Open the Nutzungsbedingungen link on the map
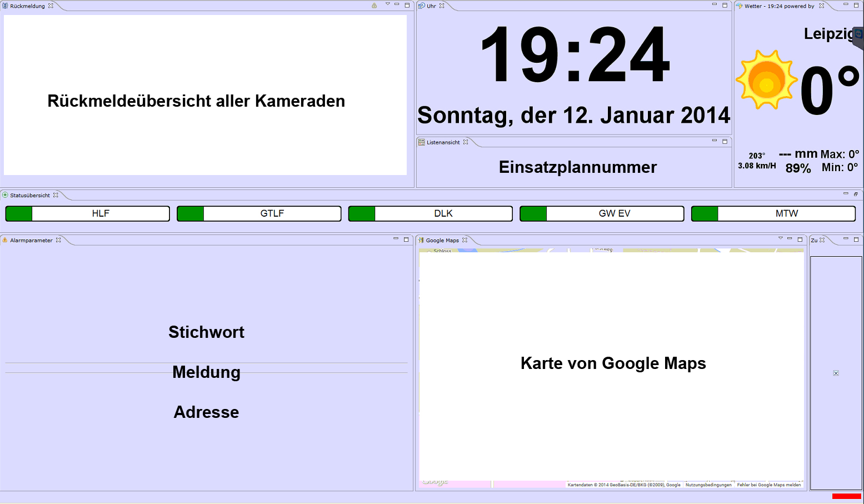Screen dimensions: 864x504 708,485
